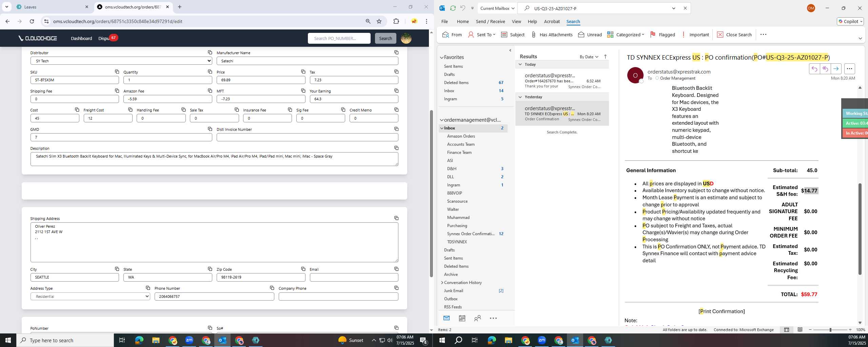Click the Outlook Forward arrow icon
Viewport: 868px width, 347px height.
[836, 69]
